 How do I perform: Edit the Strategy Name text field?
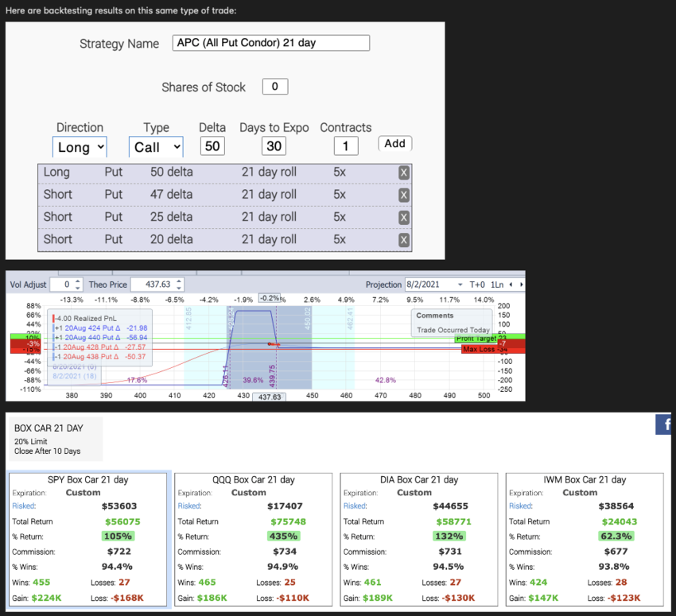coord(270,43)
